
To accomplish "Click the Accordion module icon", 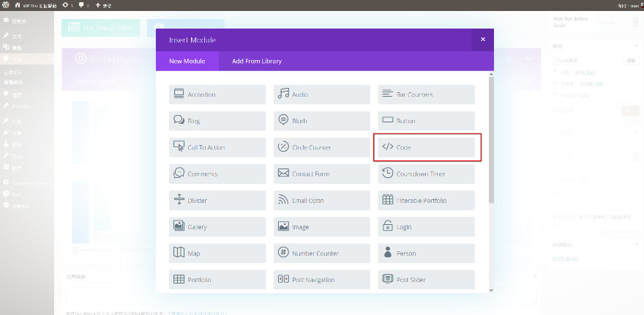I will 179,94.
